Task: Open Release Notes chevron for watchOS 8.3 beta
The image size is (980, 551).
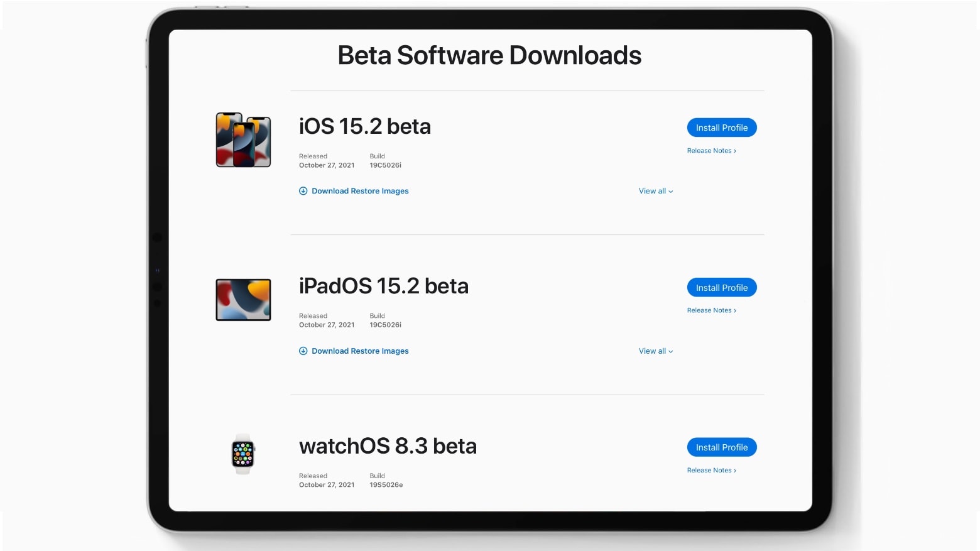Action: 736,470
